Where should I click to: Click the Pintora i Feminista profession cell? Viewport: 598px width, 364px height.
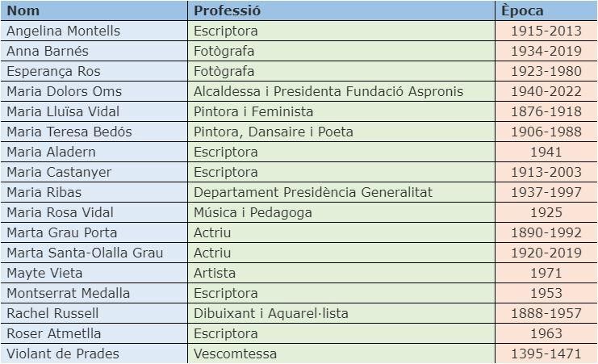coord(341,112)
